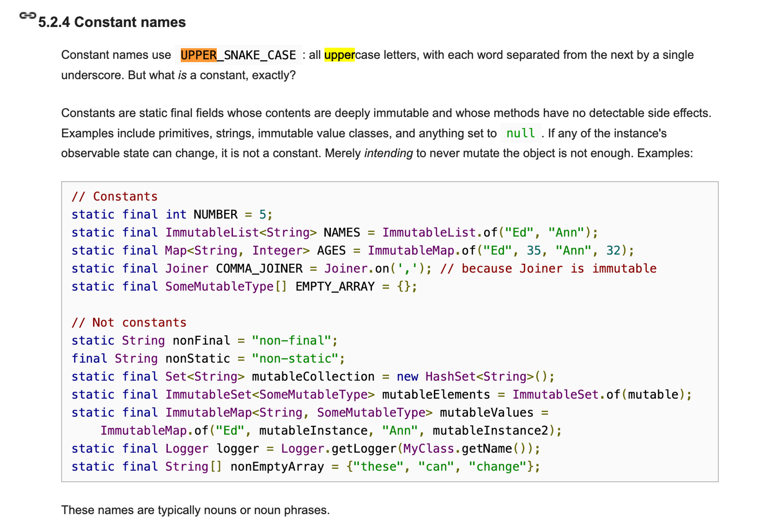Click the NUMBER constant name
The image size is (774, 532).
[x=216, y=214]
